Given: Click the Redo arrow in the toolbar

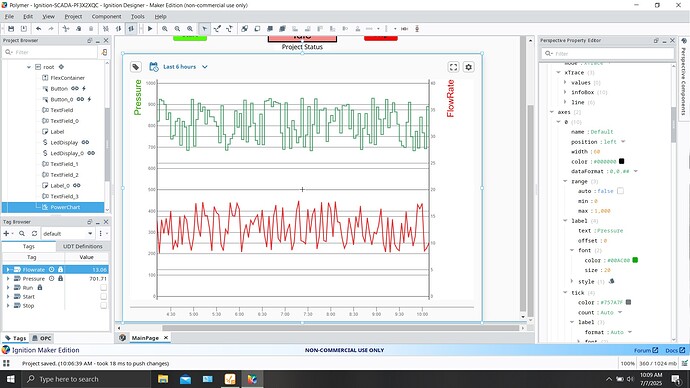Looking at the screenshot, I should click(x=51, y=29).
